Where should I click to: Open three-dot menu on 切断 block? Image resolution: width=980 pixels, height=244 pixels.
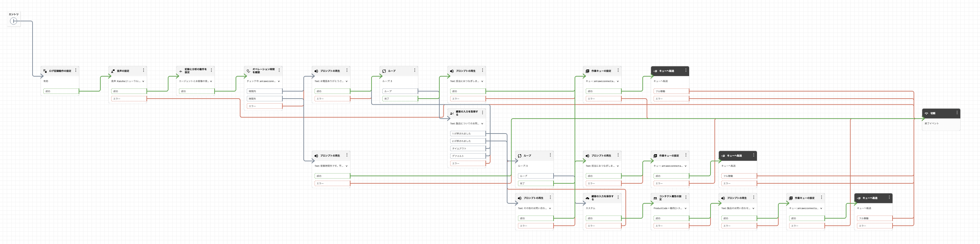click(x=957, y=113)
